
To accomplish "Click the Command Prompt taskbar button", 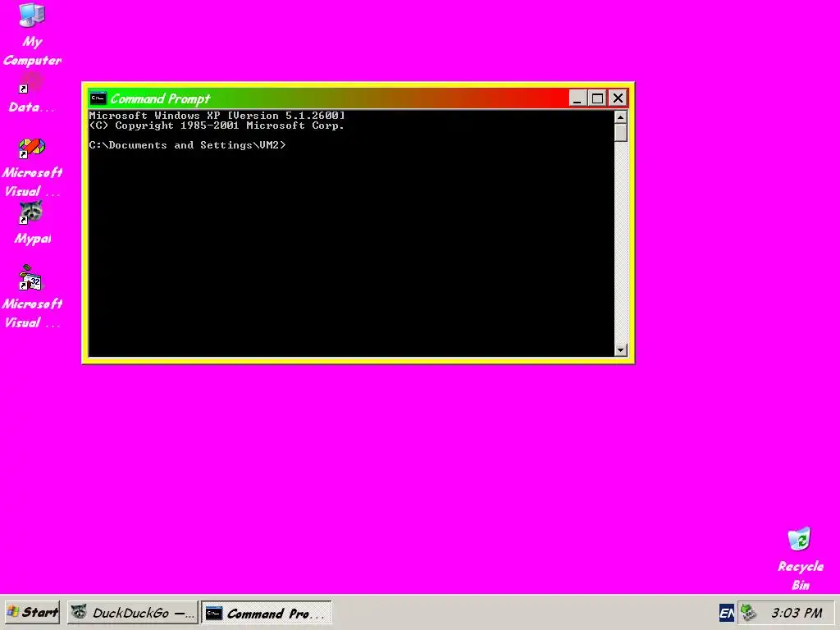I will [267, 612].
